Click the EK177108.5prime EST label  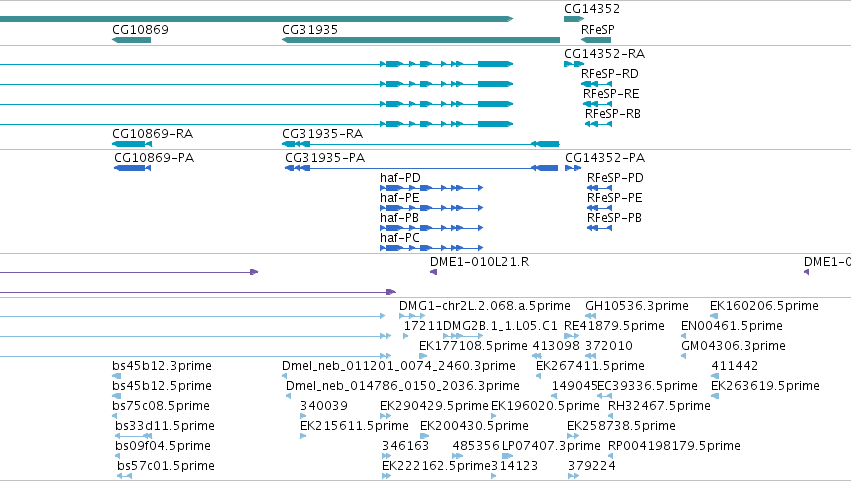tap(473, 346)
